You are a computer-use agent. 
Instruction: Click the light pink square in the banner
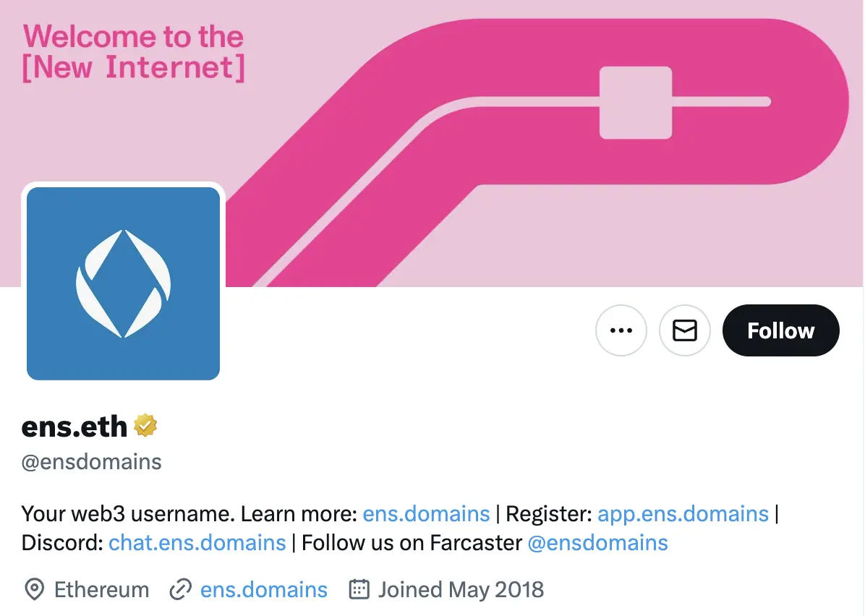(636, 103)
